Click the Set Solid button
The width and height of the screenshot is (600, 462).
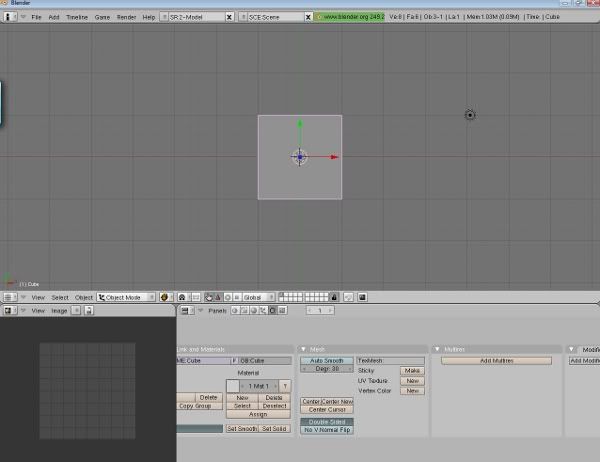click(x=274, y=429)
